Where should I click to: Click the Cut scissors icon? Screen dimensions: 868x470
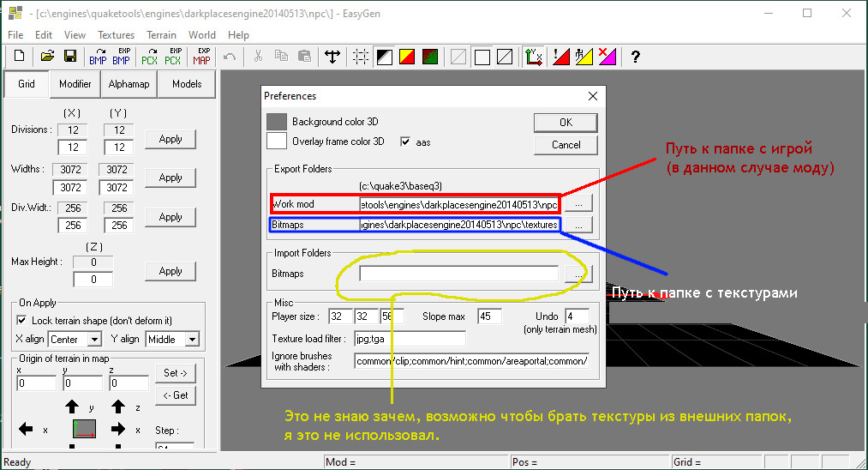(258, 56)
